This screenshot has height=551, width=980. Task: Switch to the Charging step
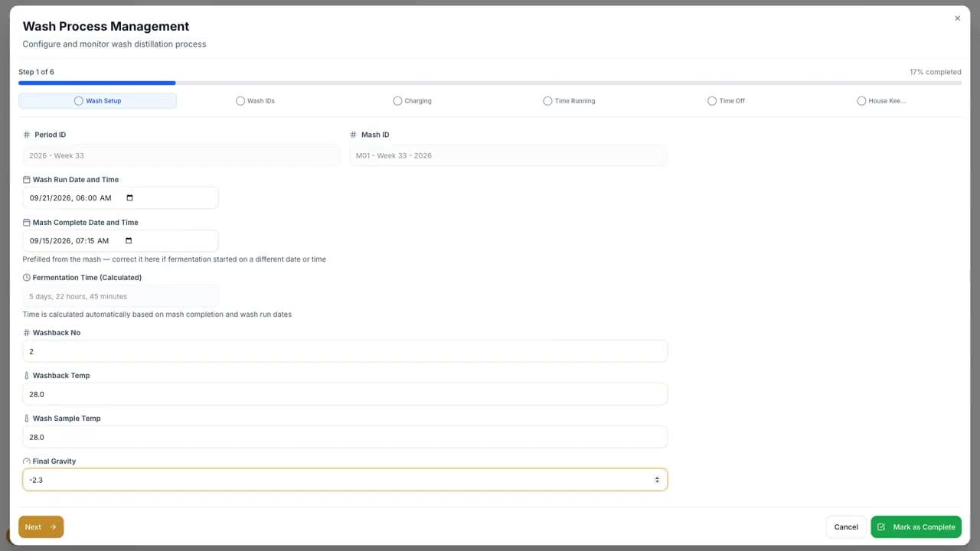pyautogui.click(x=412, y=101)
